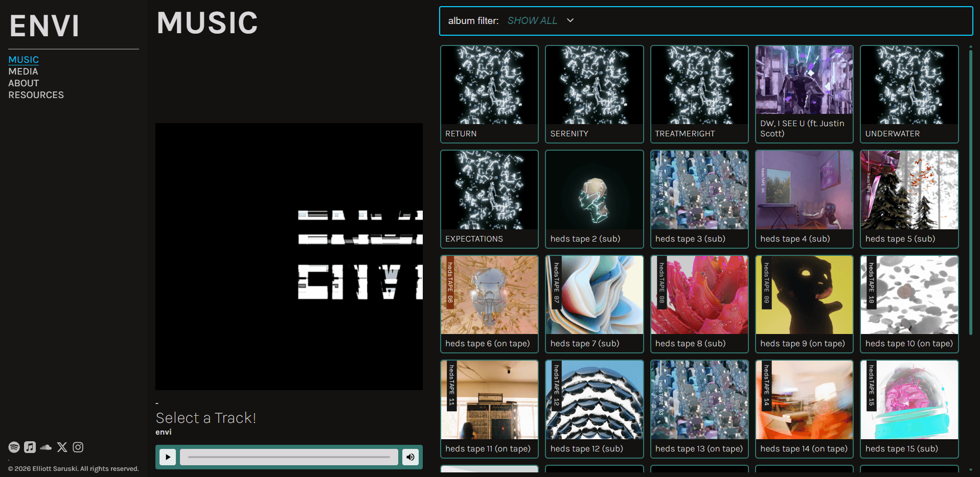Go to the RESOURCES nav item
The image size is (980, 477).
[36, 95]
